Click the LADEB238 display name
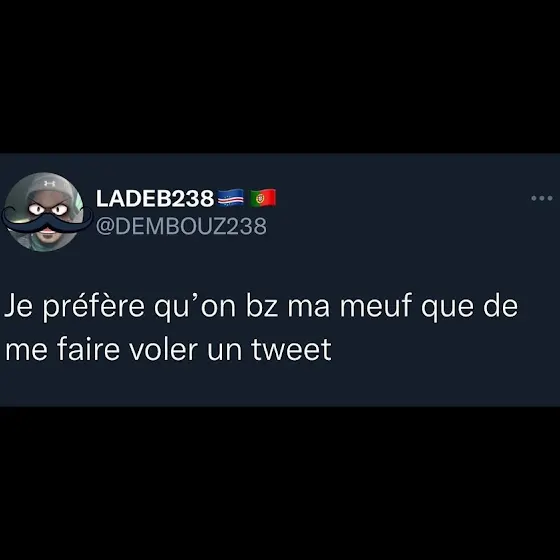The height and width of the screenshot is (560, 560). [155, 198]
